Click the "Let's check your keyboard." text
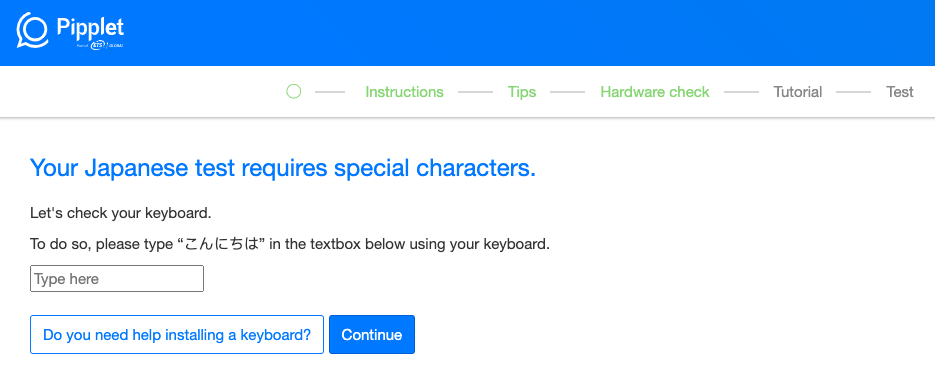The height and width of the screenshot is (388, 935). point(121,213)
